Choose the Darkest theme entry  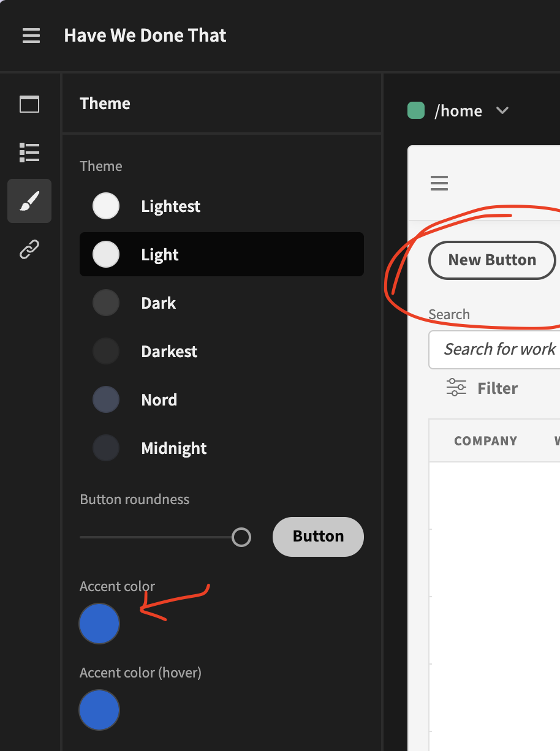[168, 351]
